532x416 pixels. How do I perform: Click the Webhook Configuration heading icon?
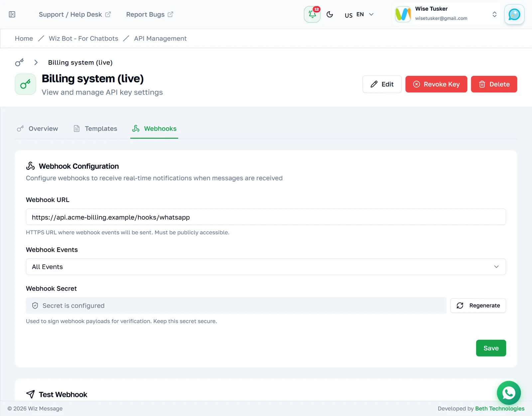31,166
